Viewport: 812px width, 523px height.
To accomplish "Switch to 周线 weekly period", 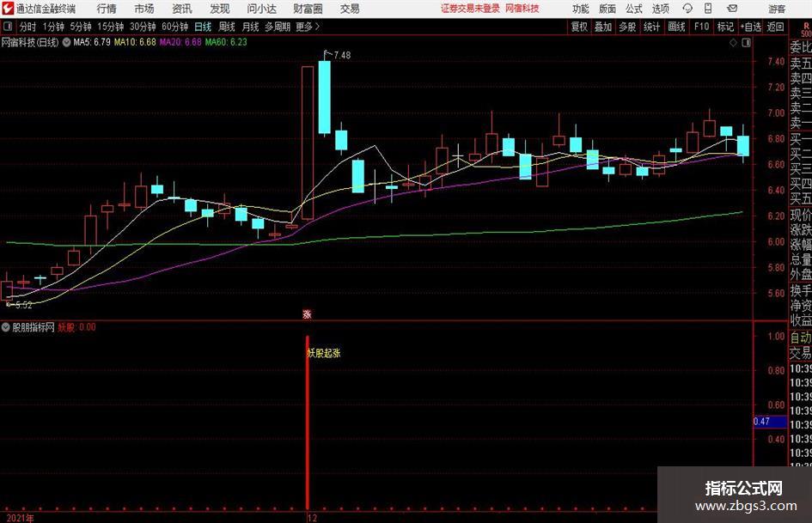I will coord(227,27).
